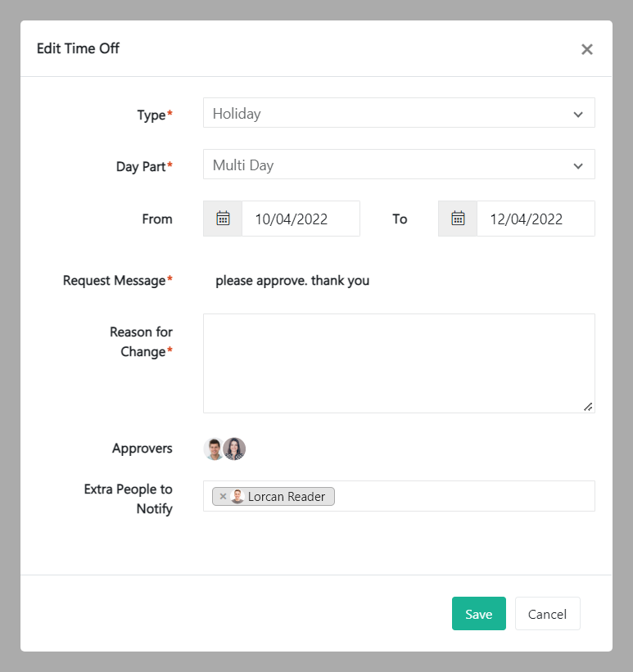This screenshot has width=633, height=672.
Task: Cancel editing the time off request
Action: pos(547,614)
